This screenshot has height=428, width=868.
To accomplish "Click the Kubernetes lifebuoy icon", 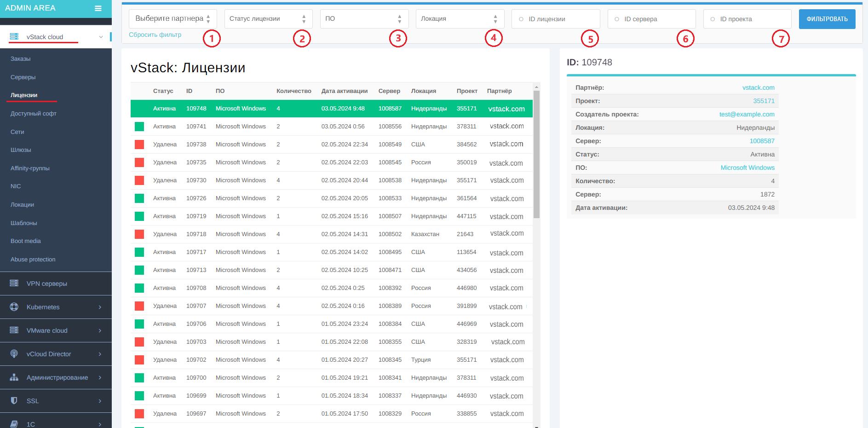I will [x=14, y=307].
